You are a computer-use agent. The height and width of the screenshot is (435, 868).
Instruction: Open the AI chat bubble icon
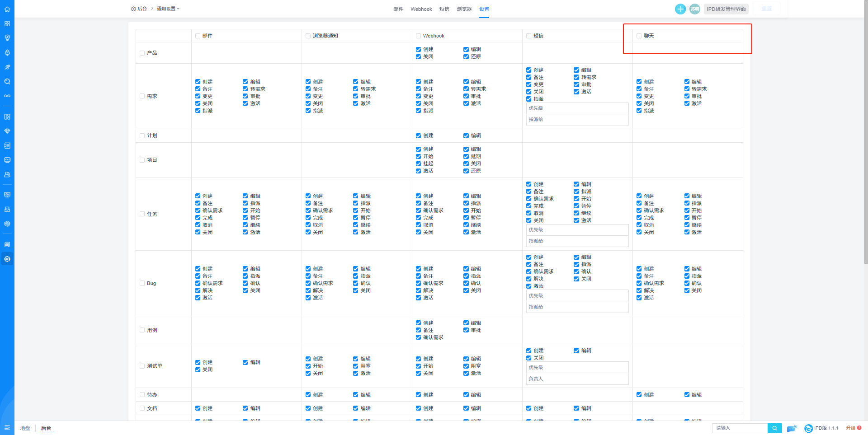[x=792, y=428]
